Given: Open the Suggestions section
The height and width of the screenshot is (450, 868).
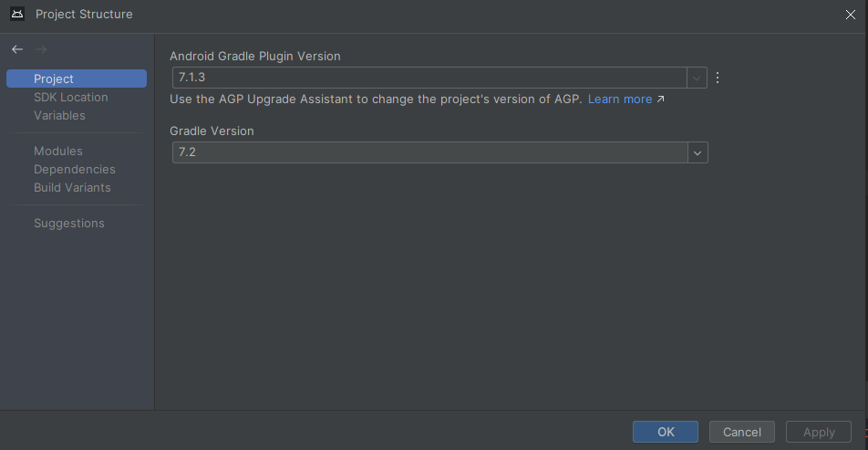Looking at the screenshot, I should tap(69, 223).
